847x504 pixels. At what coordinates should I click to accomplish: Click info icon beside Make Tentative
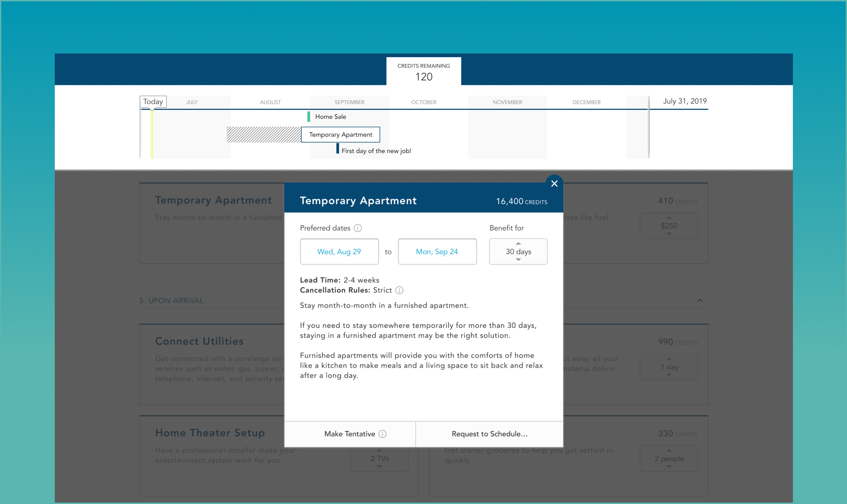click(382, 434)
